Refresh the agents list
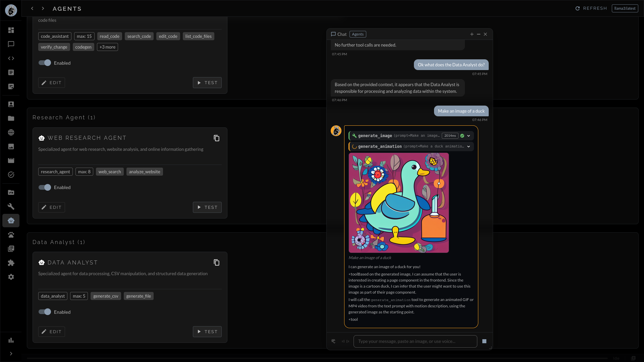This screenshot has height=362, width=644. (591, 8)
